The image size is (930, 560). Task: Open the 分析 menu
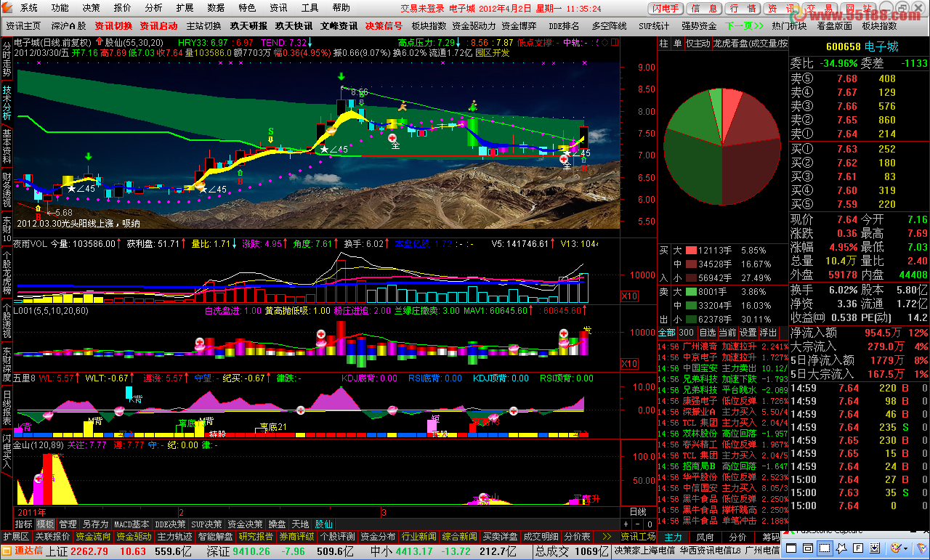click(154, 8)
